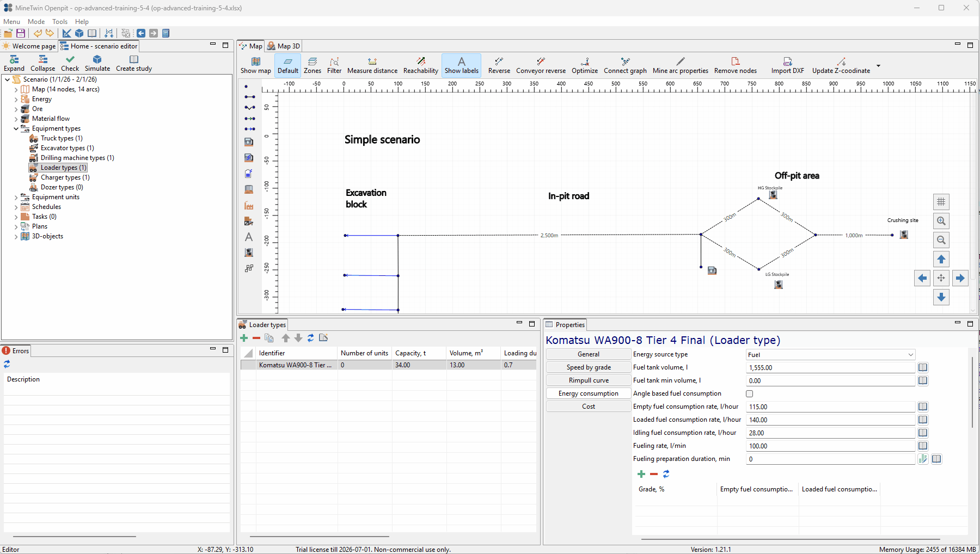Click the Optimize tool
This screenshot has width=980, height=554.
(585, 65)
